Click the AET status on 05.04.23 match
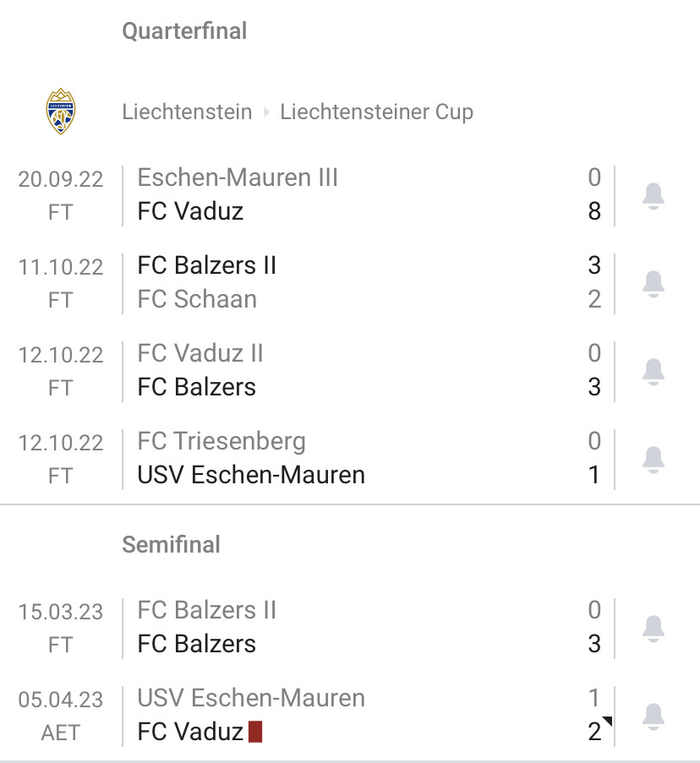 (x=60, y=733)
